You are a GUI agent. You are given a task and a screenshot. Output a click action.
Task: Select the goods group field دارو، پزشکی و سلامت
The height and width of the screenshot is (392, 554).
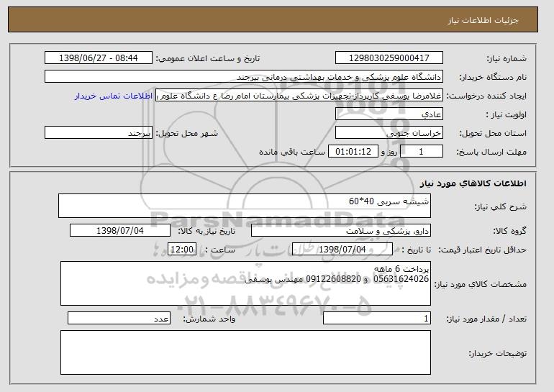[341, 231]
